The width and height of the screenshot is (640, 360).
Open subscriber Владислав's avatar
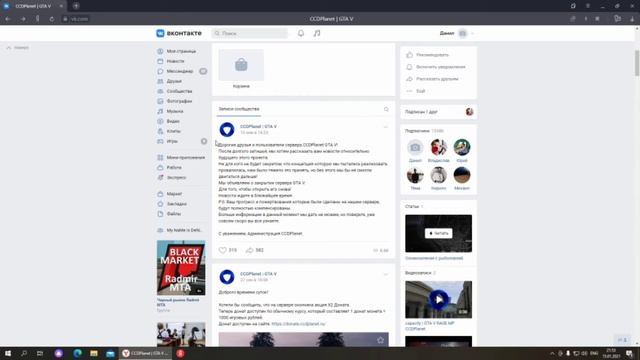coord(438,147)
